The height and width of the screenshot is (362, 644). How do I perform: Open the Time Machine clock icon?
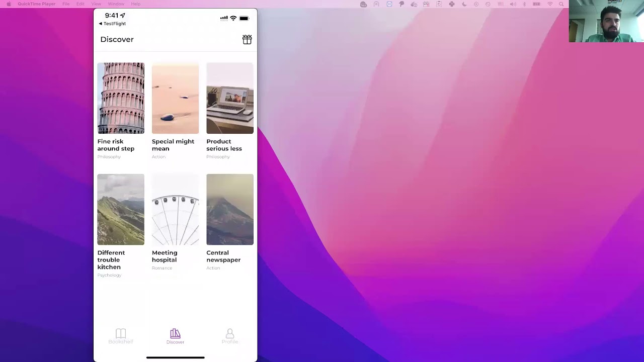[x=488, y=4]
